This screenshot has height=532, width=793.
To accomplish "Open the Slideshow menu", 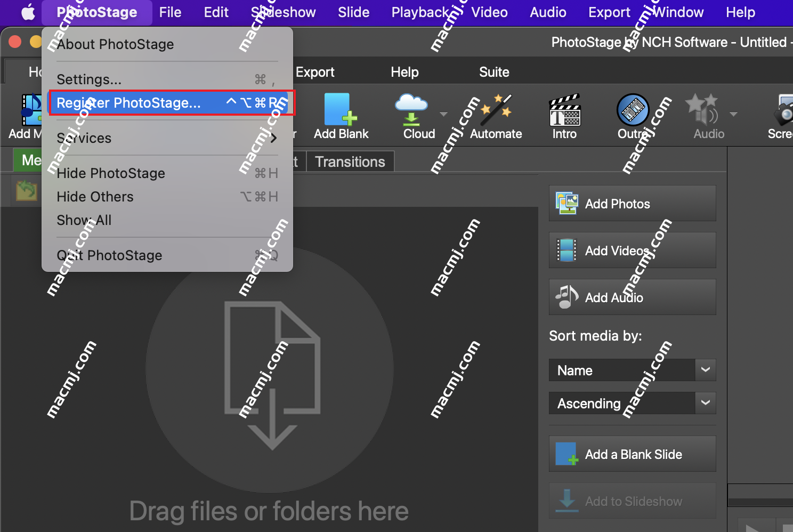I will tap(283, 12).
